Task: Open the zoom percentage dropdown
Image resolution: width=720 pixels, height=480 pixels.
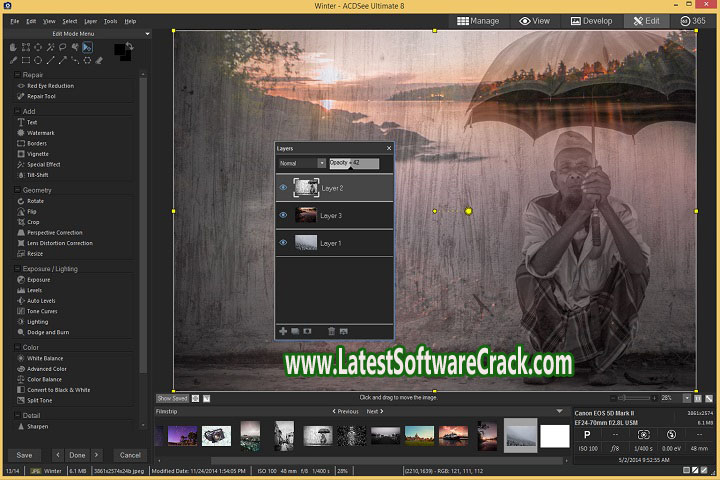Action: (687, 398)
